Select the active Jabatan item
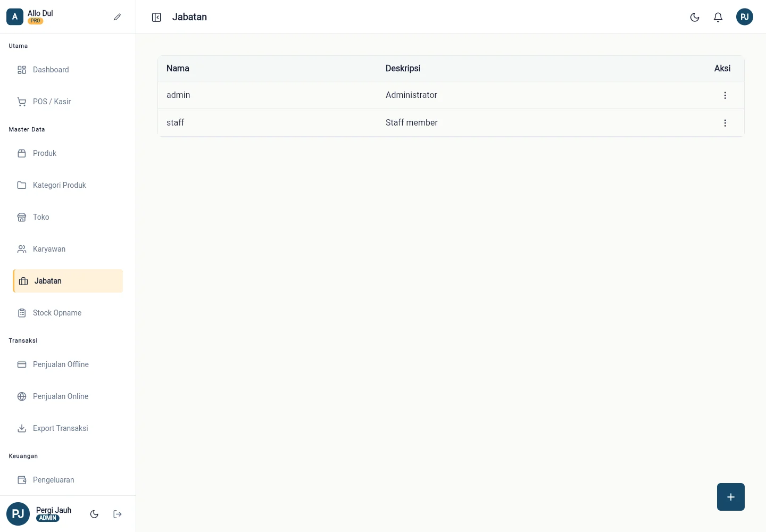The width and height of the screenshot is (766, 532). pos(68,281)
